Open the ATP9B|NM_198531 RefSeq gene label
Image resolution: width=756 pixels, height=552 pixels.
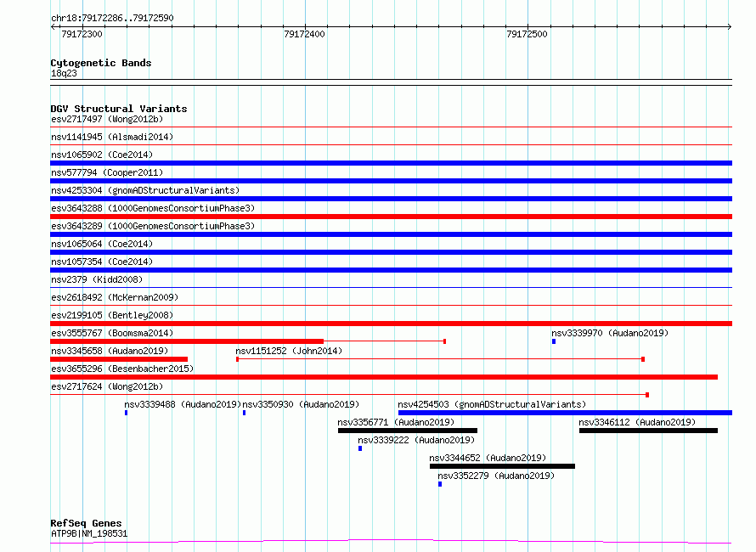click(x=89, y=533)
